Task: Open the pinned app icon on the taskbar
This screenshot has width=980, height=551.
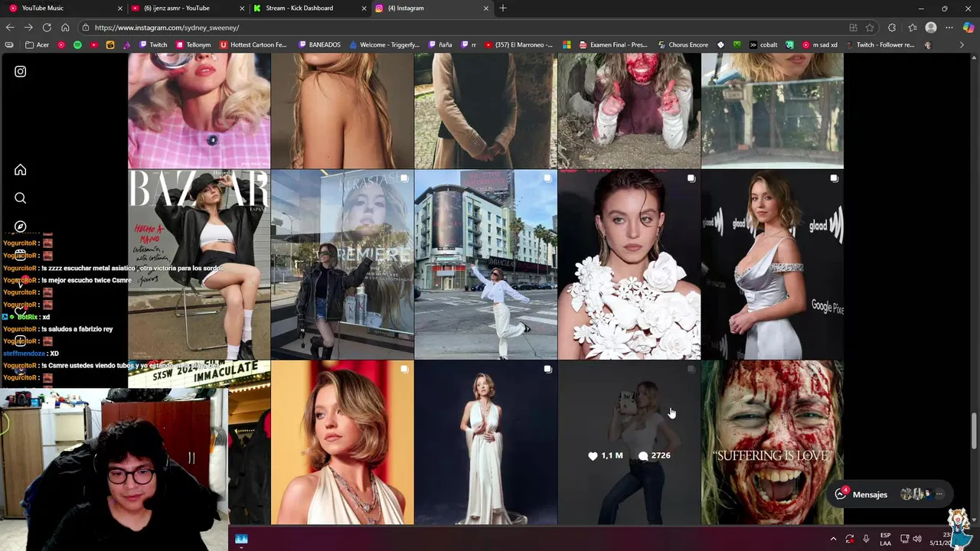Action: pyautogui.click(x=241, y=539)
